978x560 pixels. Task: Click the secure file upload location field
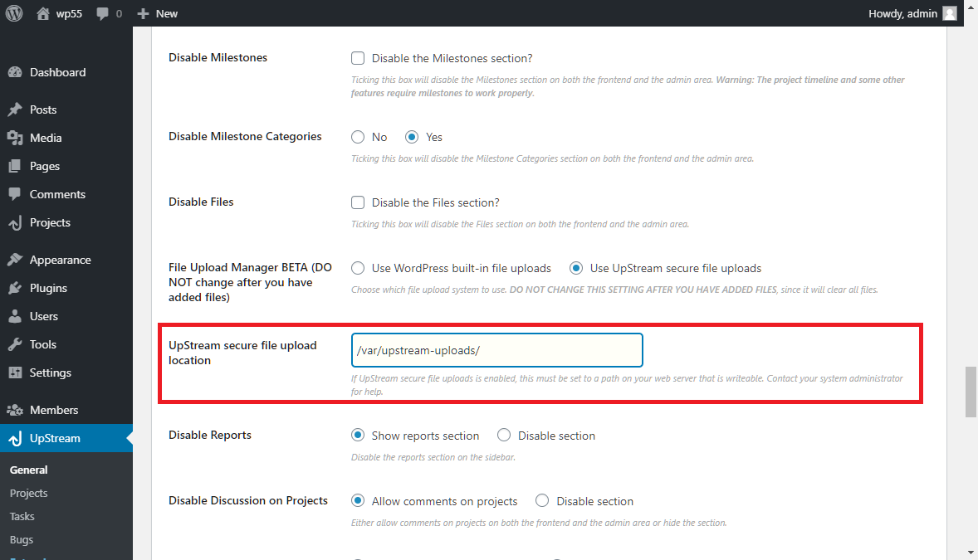496,350
